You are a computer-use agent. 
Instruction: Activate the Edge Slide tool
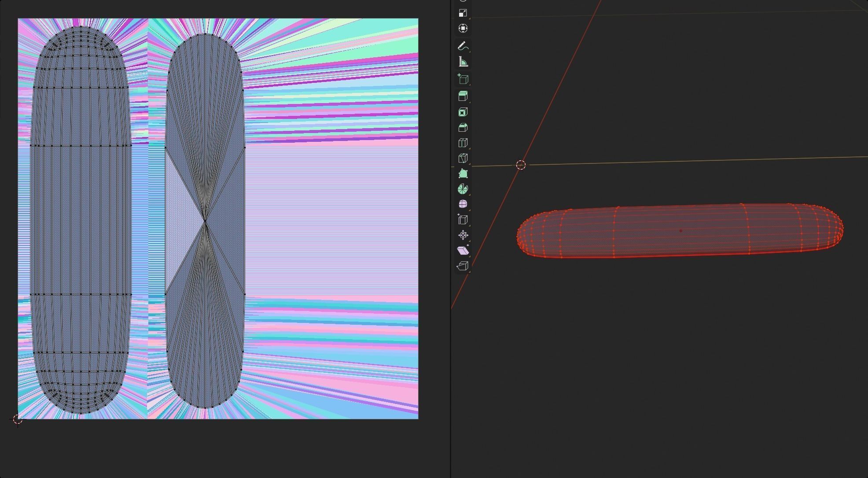tap(463, 219)
